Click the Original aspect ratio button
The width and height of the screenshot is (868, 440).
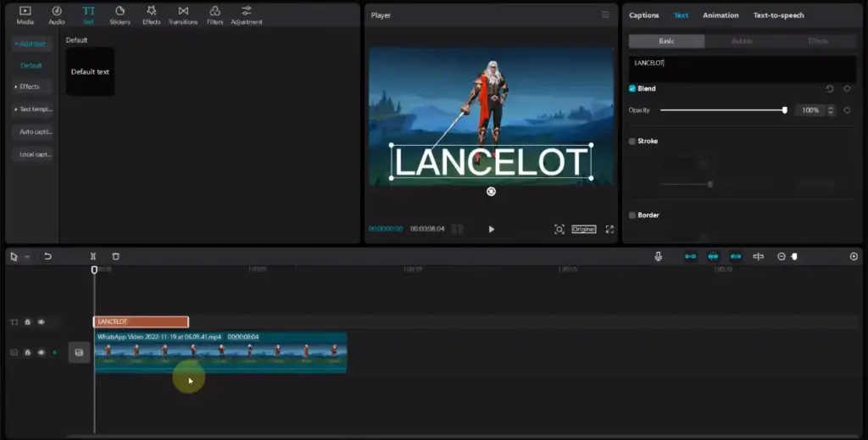(584, 229)
